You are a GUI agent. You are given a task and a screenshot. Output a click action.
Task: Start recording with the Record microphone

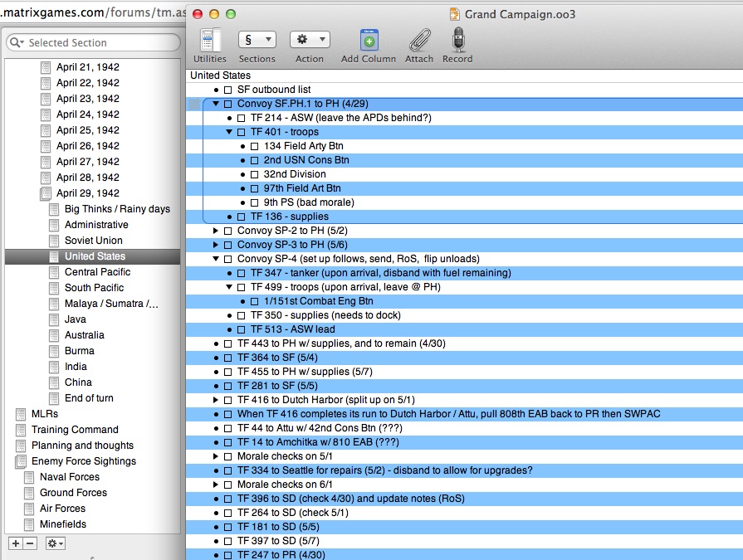[x=457, y=39]
